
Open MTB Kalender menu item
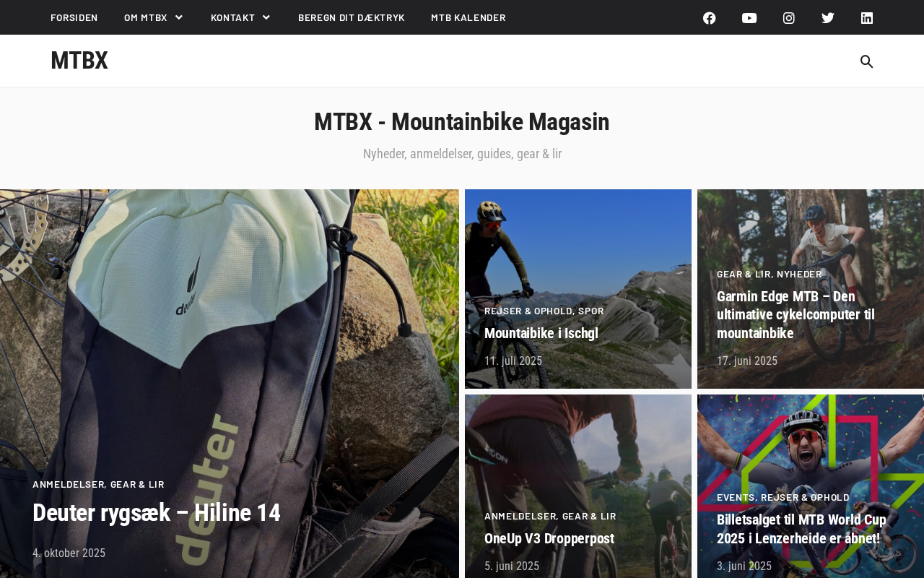pyautogui.click(x=468, y=17)
